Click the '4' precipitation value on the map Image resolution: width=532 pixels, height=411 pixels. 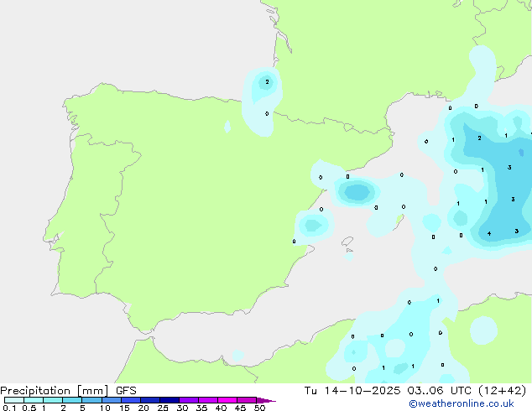pyautogui.click(x=489, y=233)
